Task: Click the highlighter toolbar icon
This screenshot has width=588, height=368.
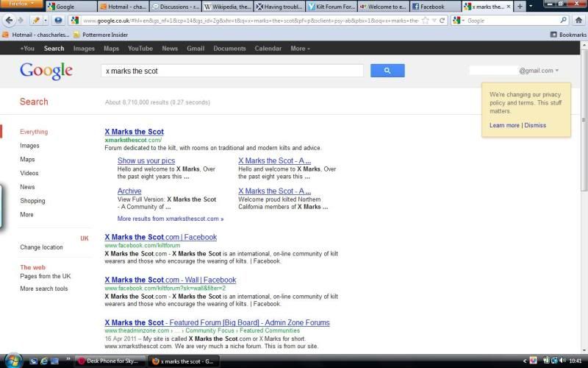Action: tap(35, 21)
